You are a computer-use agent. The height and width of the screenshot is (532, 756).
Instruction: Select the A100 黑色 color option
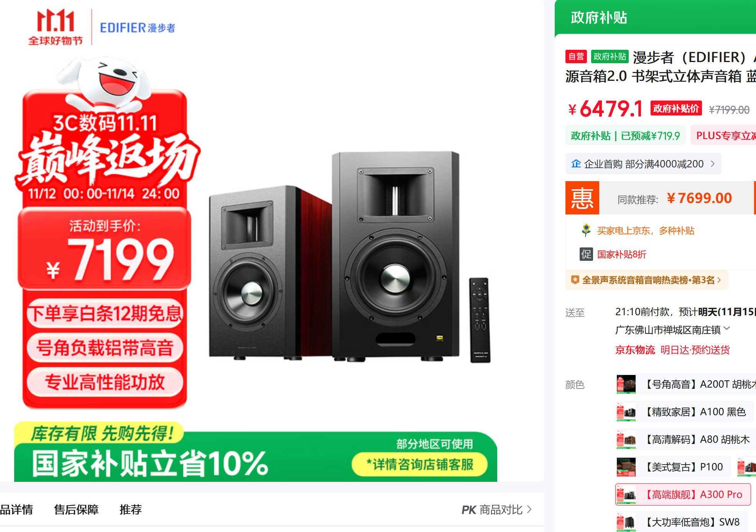click(x=685, y=412)
